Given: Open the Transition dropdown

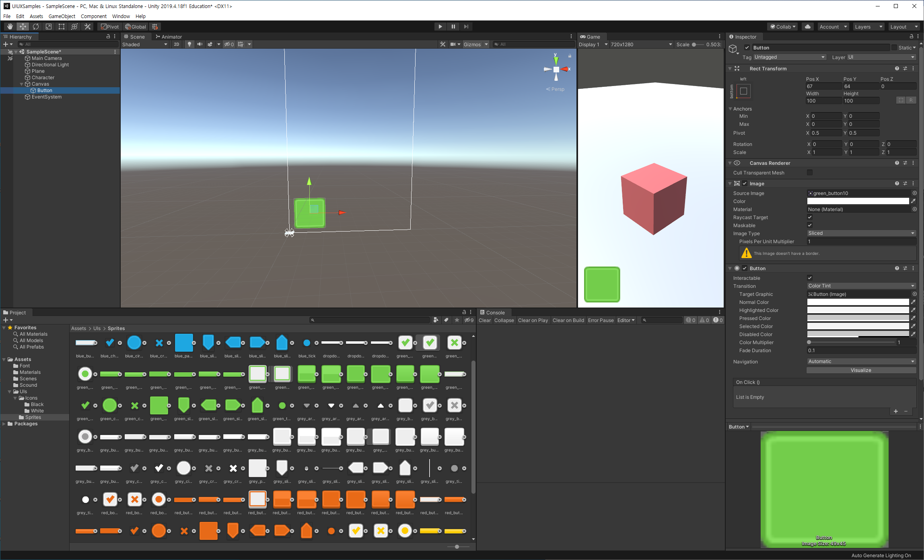Looking at the screenshot, I should tap(861, 286).
